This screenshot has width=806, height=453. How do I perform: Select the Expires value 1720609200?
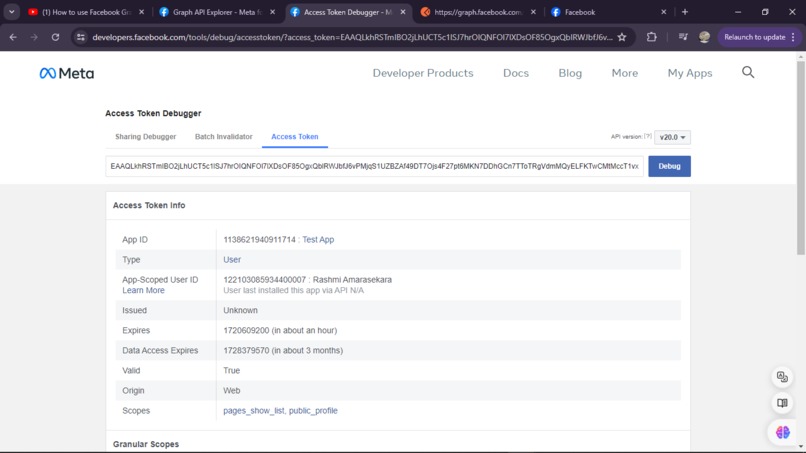tap(246, 331)
